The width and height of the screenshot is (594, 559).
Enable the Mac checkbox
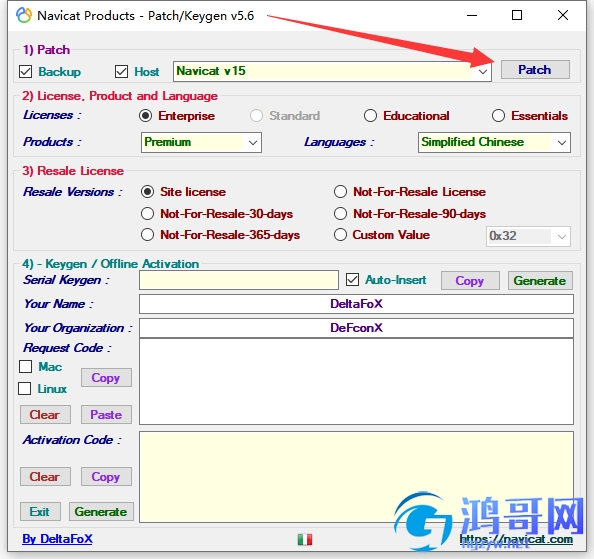(x=25, y=367)
